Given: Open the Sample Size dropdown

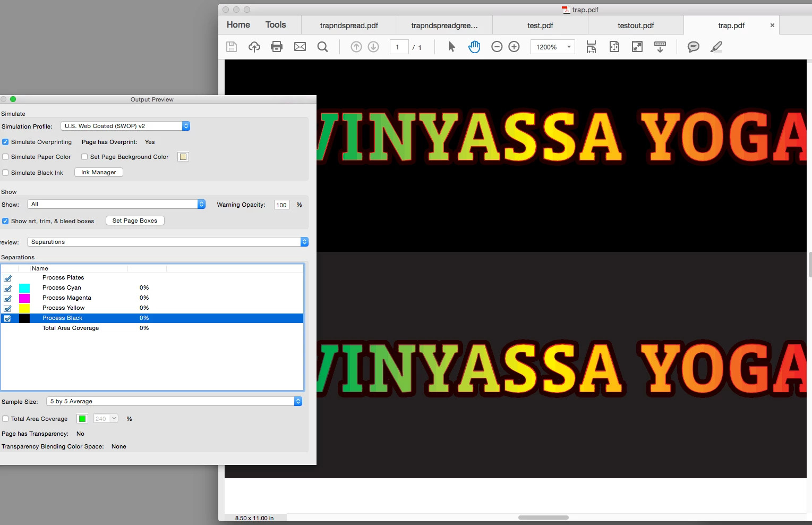Looking at the screenshot, I should click(174, 401).
